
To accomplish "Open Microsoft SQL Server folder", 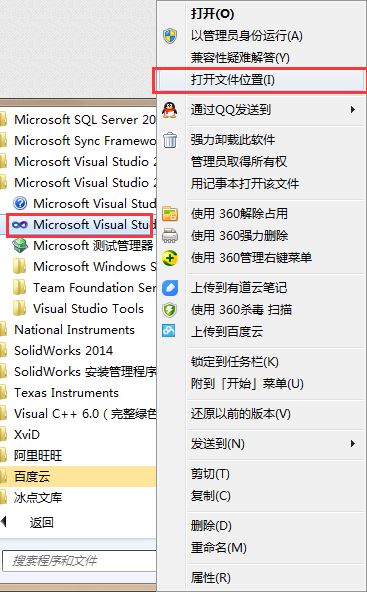I will (78, 120).
